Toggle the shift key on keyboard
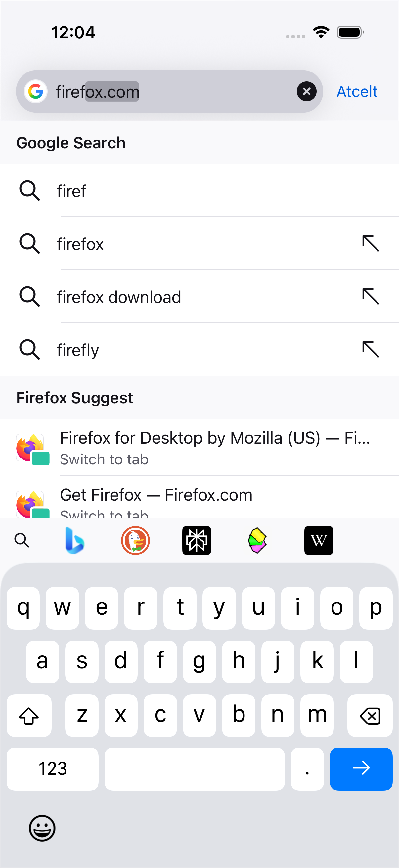 click(x=29, y=715)
